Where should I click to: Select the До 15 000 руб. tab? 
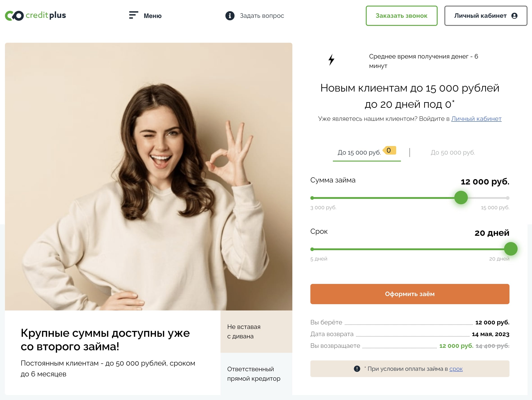point(359,153)
